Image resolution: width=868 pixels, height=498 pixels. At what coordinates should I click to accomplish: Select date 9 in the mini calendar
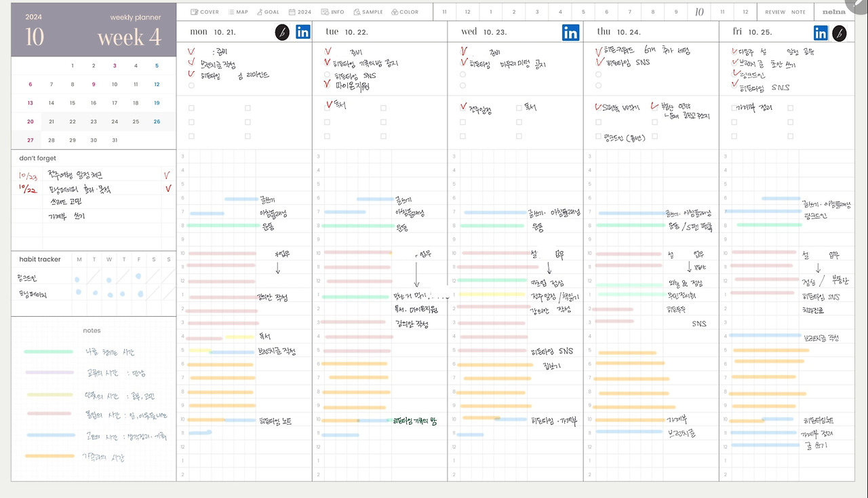tap(93, 85)
